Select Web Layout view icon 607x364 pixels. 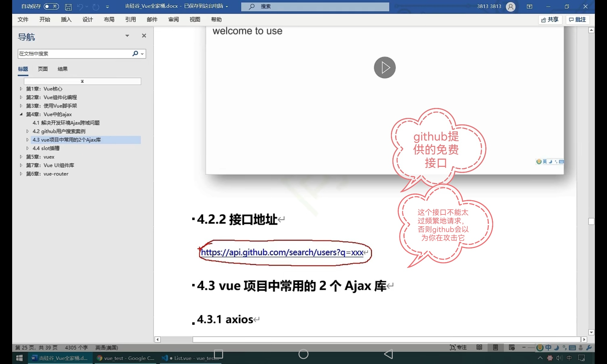click(512, 348)
